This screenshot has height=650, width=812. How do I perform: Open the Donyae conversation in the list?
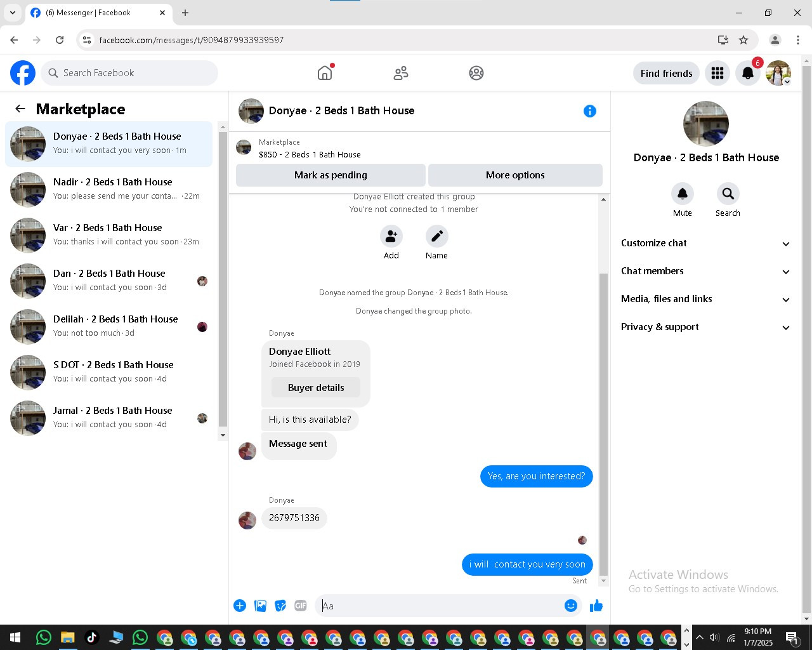(x=109, y=144)
